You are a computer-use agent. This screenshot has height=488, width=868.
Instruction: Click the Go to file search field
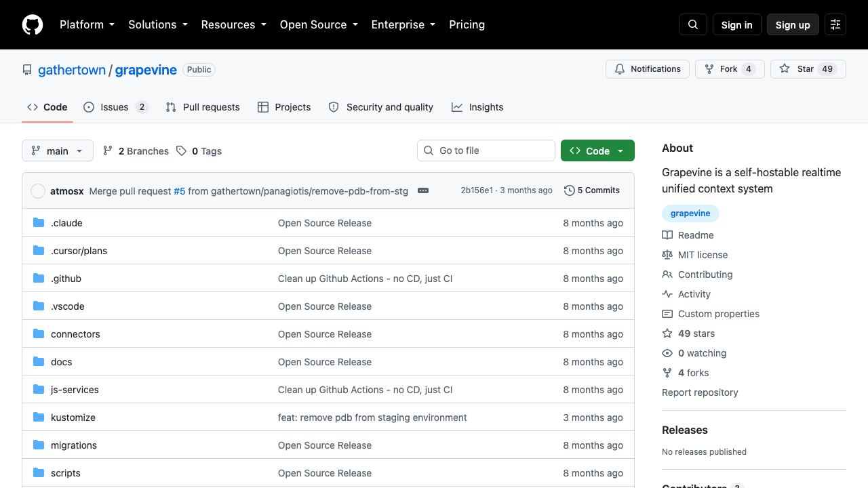tap(486, 150)
